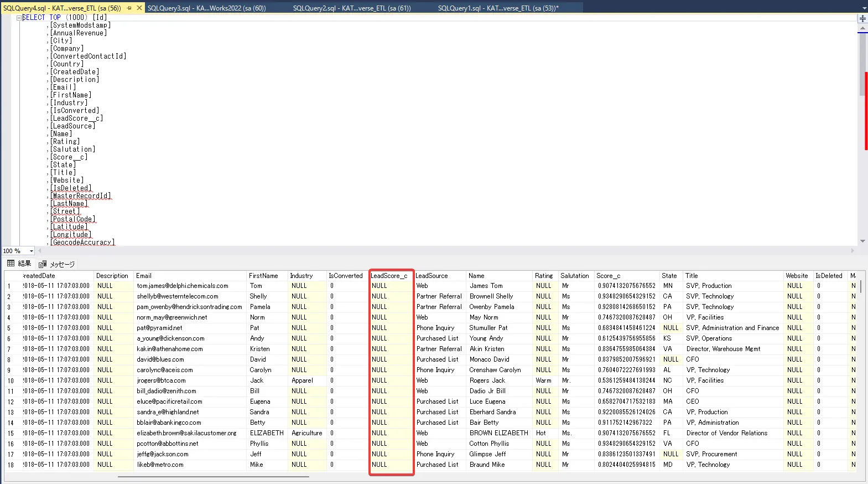Select the IsConverted column header
Viewport: 868px width, 484px height.
point(347,276)
